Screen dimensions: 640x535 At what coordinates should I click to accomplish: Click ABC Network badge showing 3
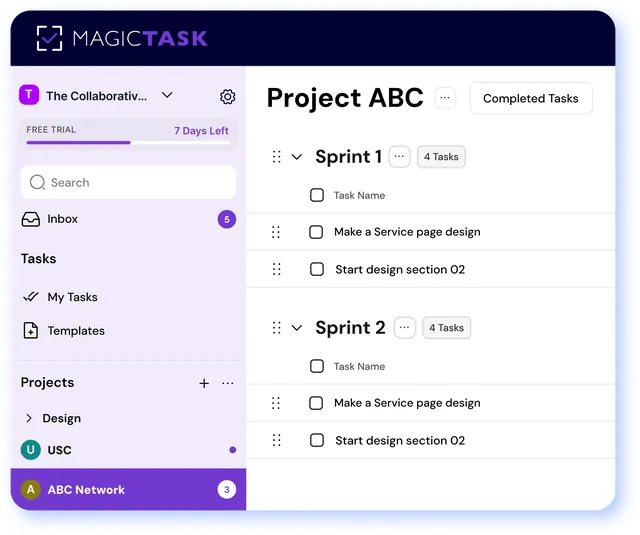click(227, 489)
